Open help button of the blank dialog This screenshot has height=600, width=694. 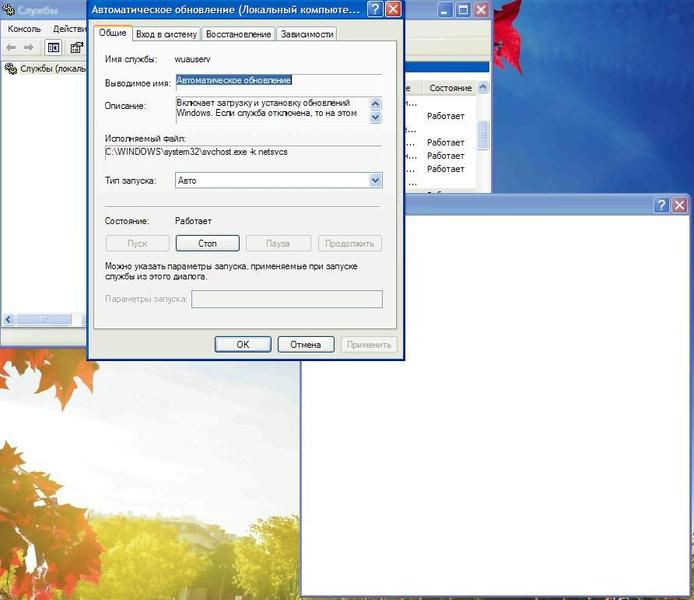coord(661,205)
